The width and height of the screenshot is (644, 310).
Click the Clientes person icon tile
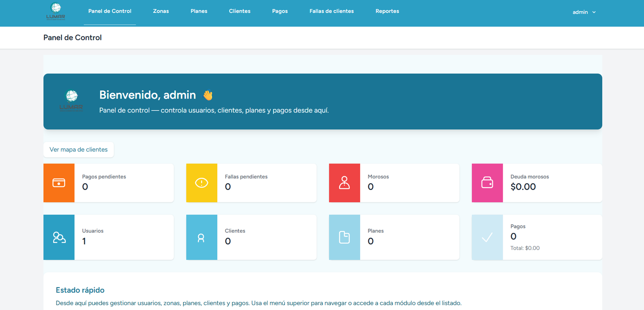click(202, 237)
